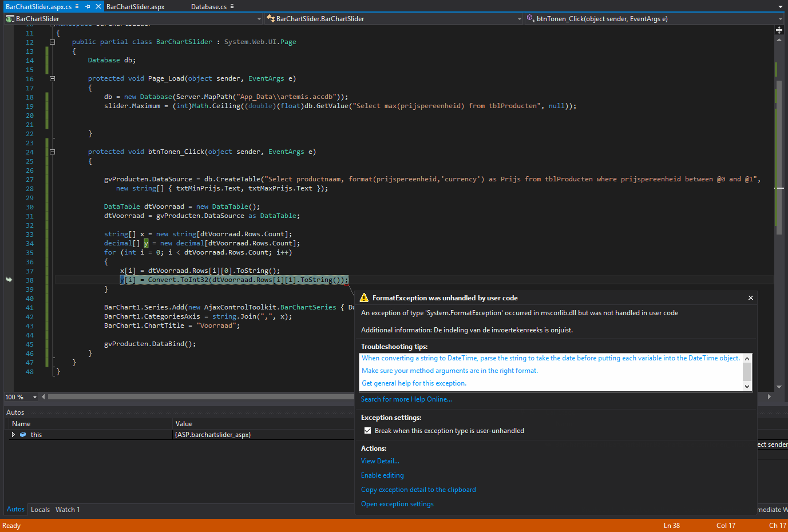Click editor horizontal scrollbar right arrow
The width and height of the screenshot is (788, 532).
click(769, 396)
